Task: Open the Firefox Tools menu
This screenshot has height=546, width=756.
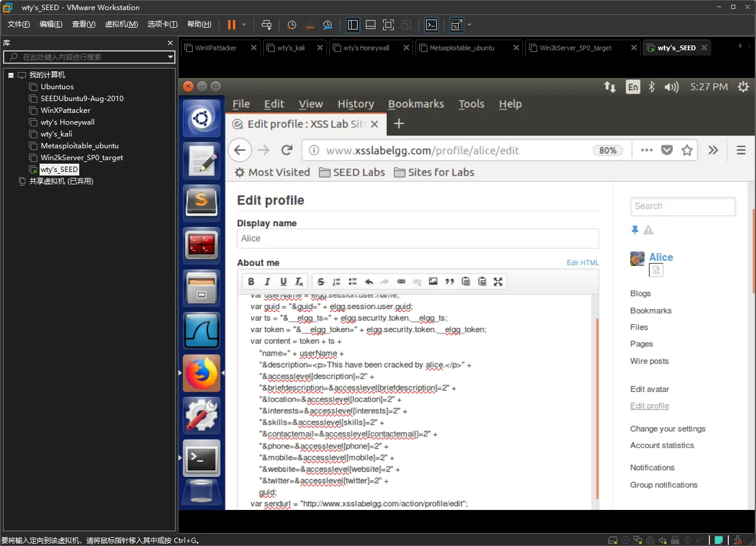Action: click(472, 104)
